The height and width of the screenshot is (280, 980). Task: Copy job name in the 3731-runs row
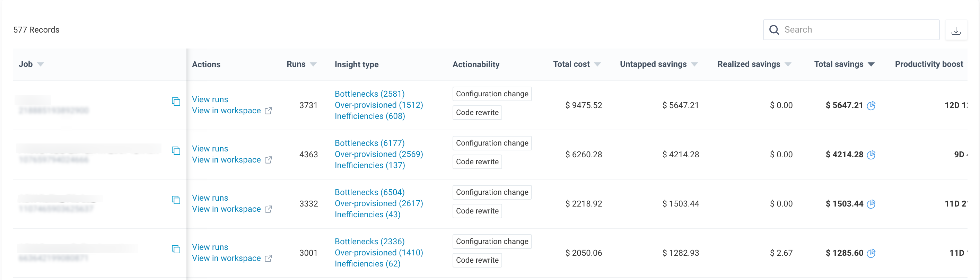pos(176,102)
